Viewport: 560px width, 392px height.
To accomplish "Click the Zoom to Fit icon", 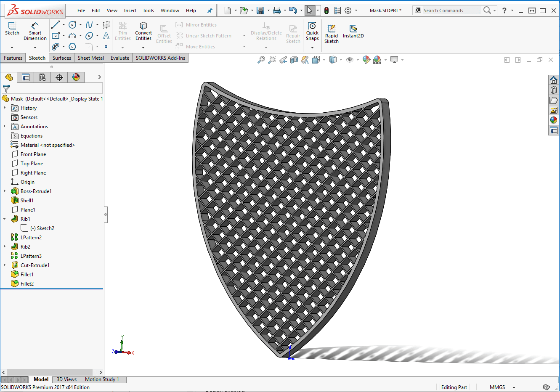I will [x=261, y=60].
